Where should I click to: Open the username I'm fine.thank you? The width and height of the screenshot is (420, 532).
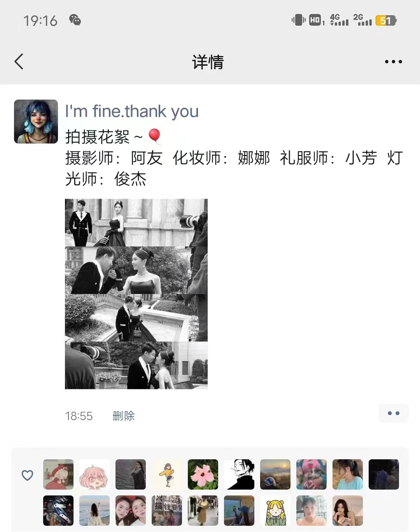point(132,111)
